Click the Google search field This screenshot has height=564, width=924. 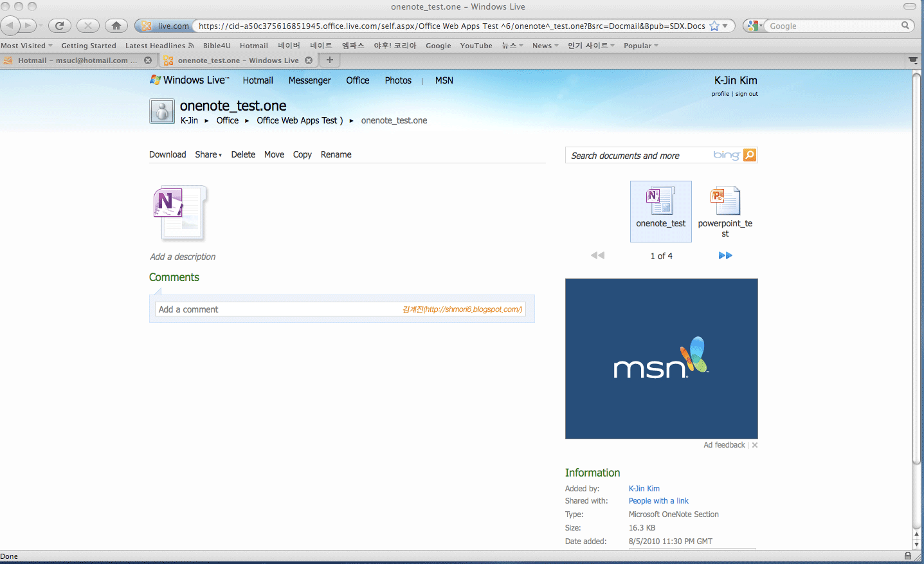(x=834, y=26)
